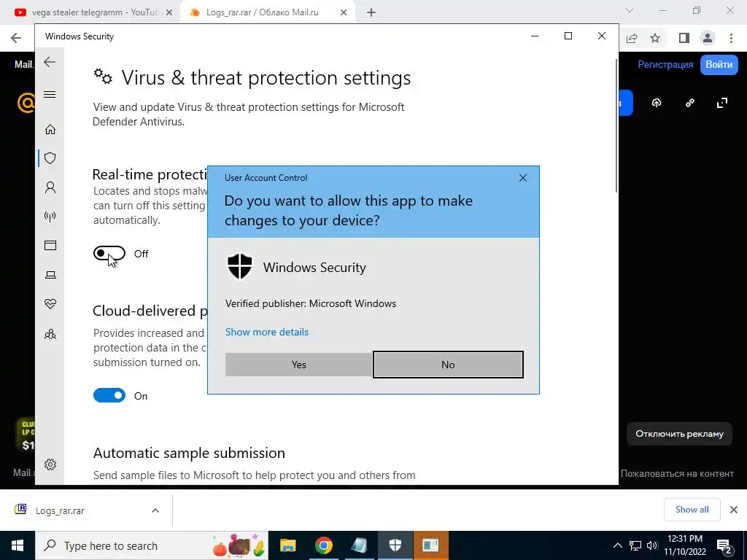
Task: Open network status icon in tray
Action: pos(635,545)
